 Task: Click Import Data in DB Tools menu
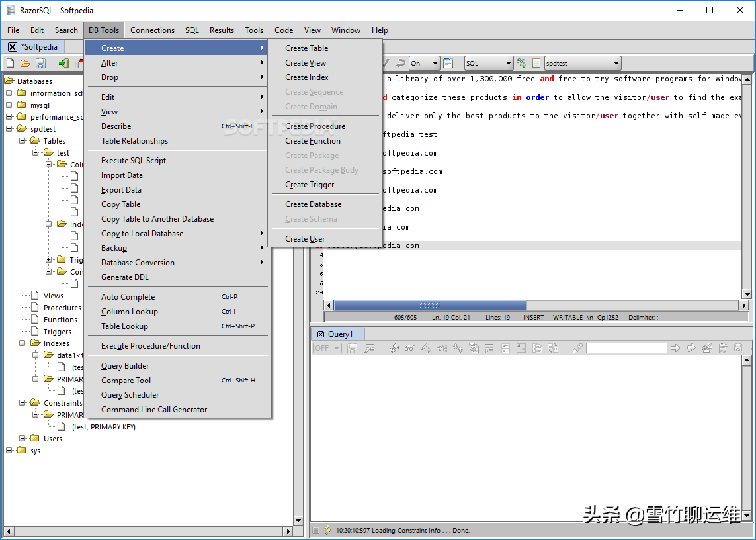[x=177, y=175]
